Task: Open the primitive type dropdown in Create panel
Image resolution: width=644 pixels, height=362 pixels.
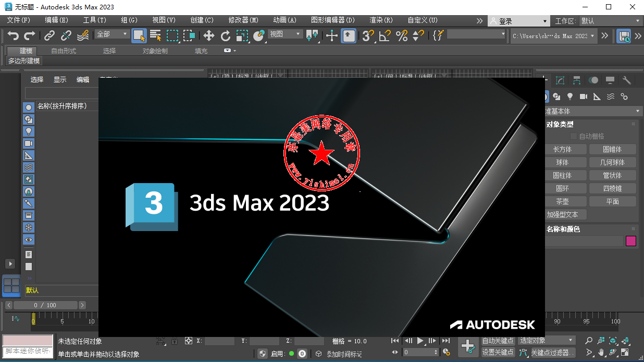Action: click(592, 111)
